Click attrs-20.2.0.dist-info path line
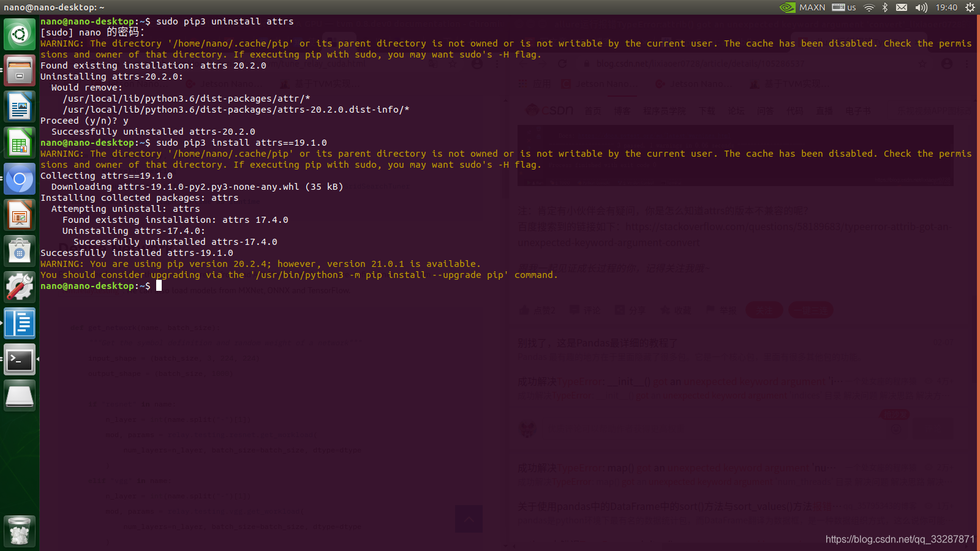Screen dimensions: 980x551 pos(236,110)
